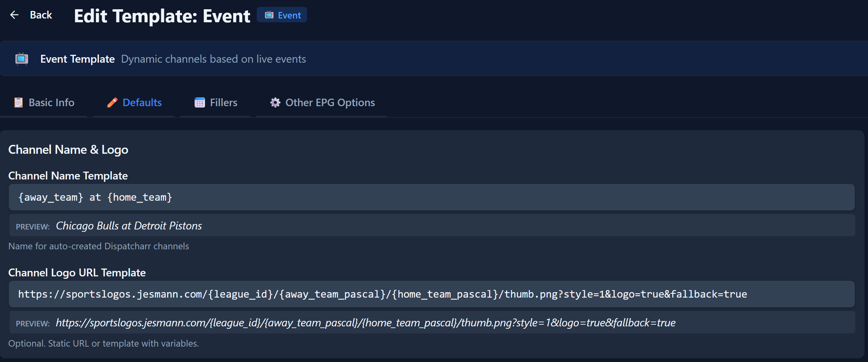Click the back arrow icon
This screenshot has height=362, width=868.
pos(14,15)
